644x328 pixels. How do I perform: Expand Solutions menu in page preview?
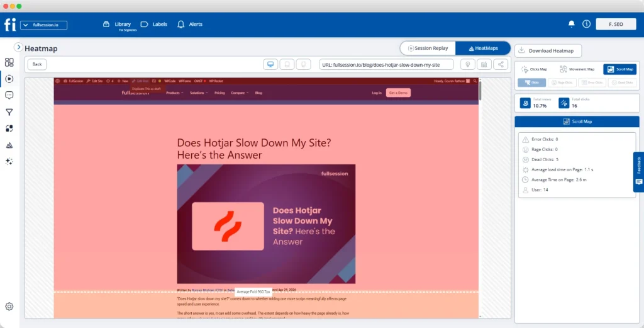pos(199,93)
